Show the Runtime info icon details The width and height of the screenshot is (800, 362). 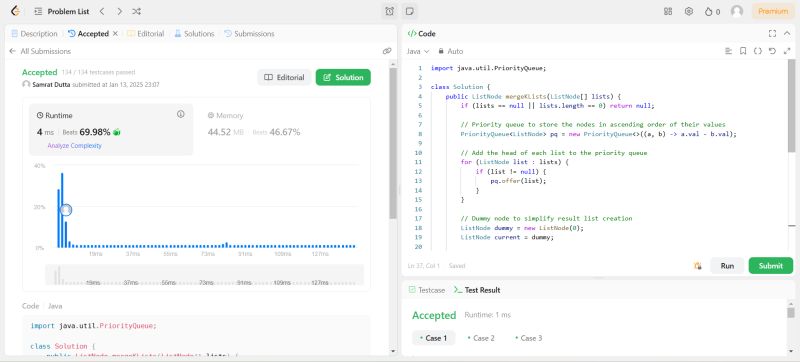pos(181,114)
